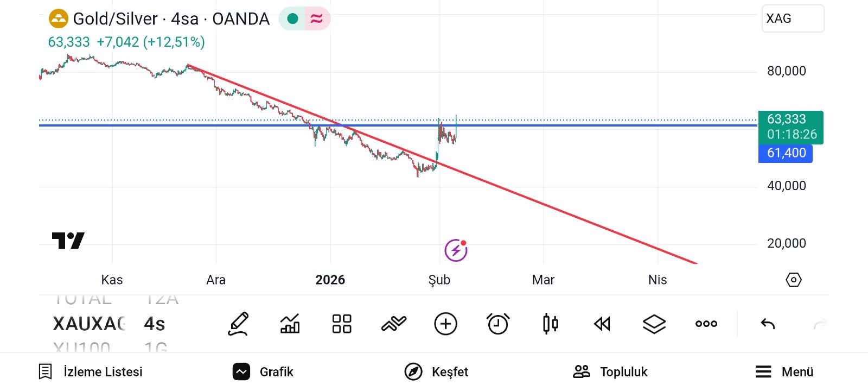The image size is (868, 391).
Task: Open the 4s interval selector
Action: [x=155, y=324]
